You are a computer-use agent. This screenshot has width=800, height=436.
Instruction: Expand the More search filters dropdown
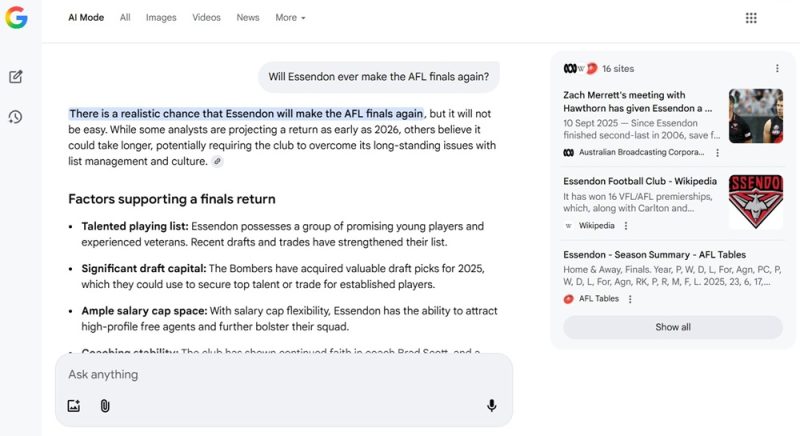coord(290,17)
